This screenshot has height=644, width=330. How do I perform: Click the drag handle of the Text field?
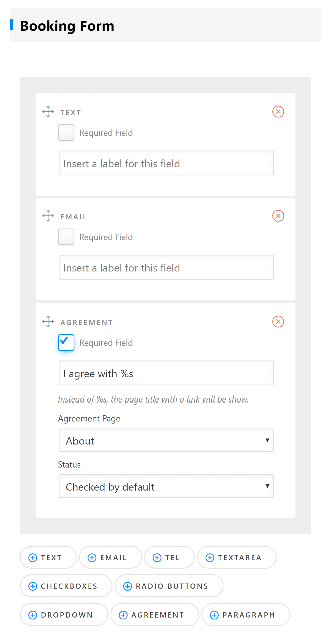pos(48,112)
